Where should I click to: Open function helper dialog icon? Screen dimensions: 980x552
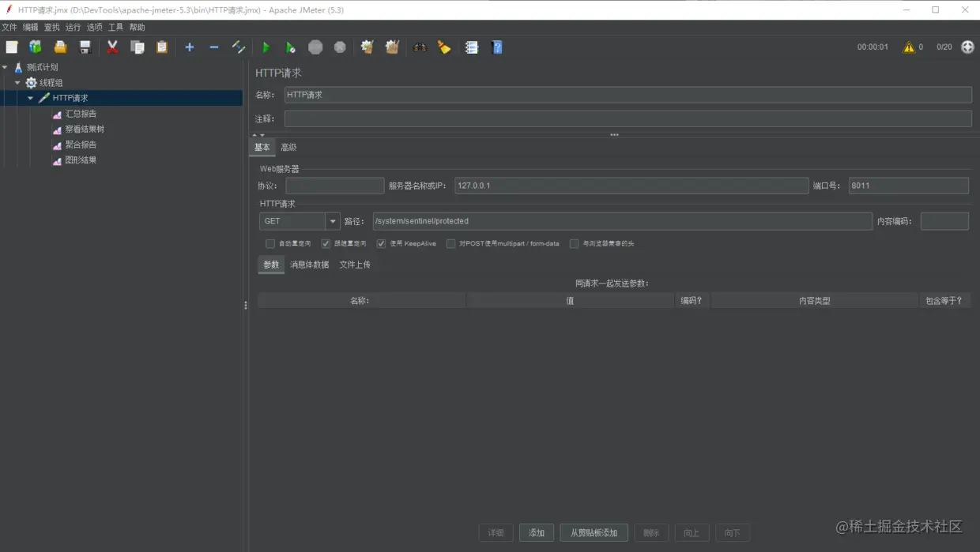tap(472, 47)
